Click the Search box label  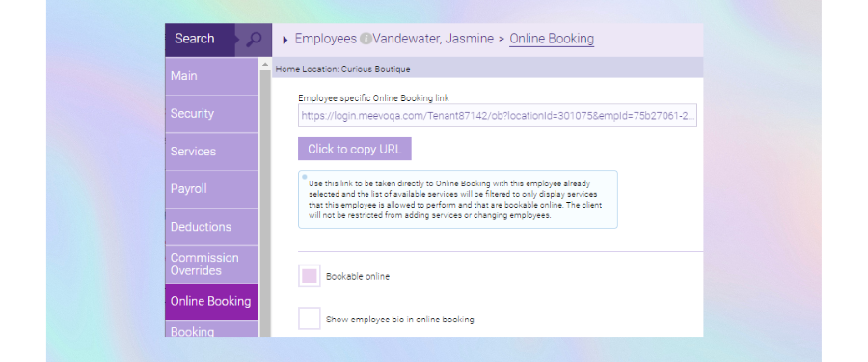tap(194, 39)
